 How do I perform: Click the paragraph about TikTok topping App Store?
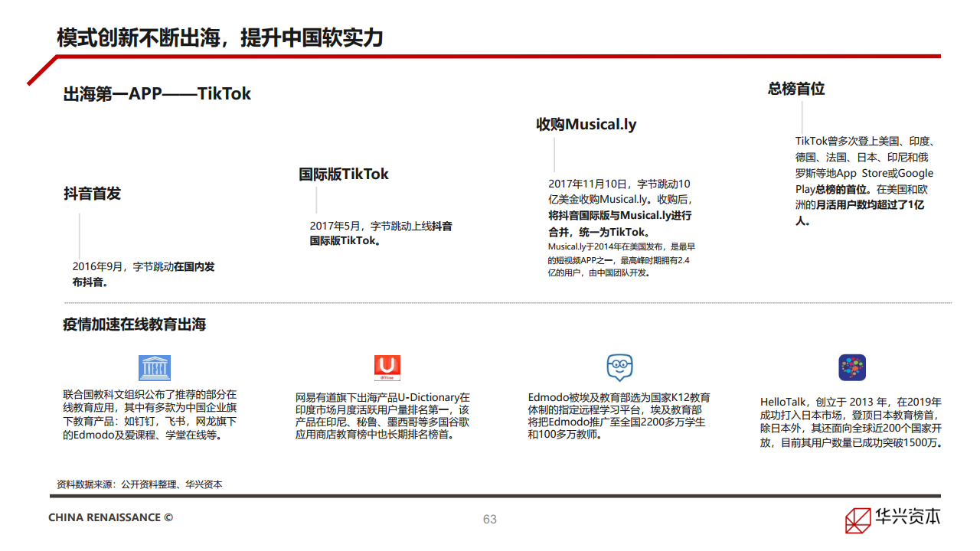click(864, 181)
